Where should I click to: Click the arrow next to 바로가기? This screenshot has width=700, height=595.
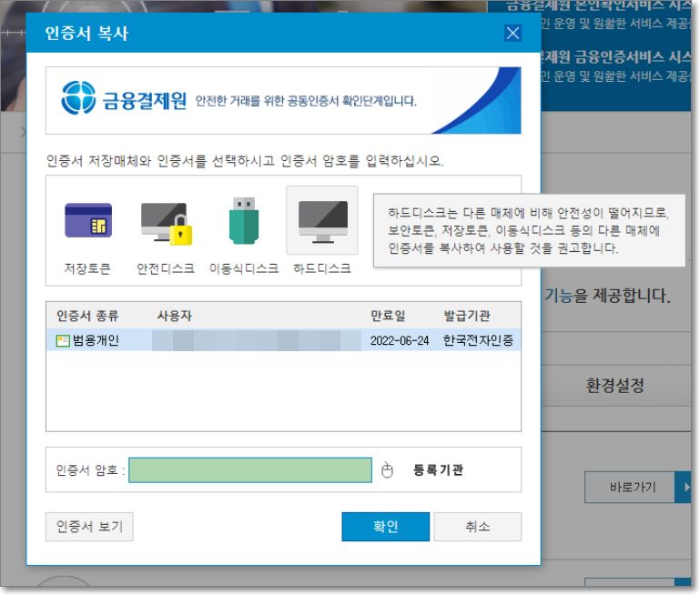(683, 487)
